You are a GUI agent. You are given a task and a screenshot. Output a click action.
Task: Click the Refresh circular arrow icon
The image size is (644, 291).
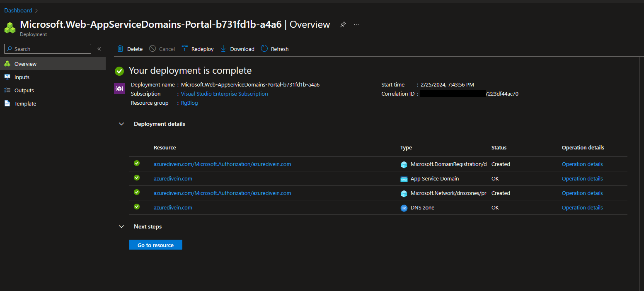click(x=264, y=49)
